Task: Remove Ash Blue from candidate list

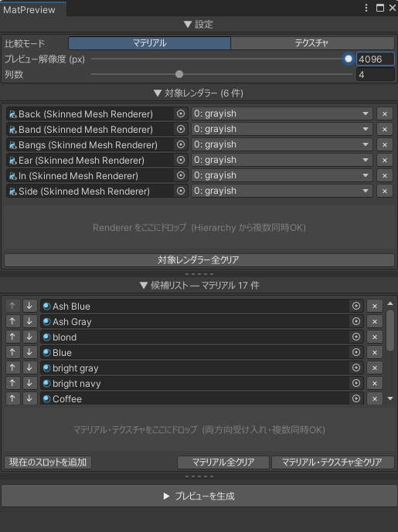Action: (375, 306)
